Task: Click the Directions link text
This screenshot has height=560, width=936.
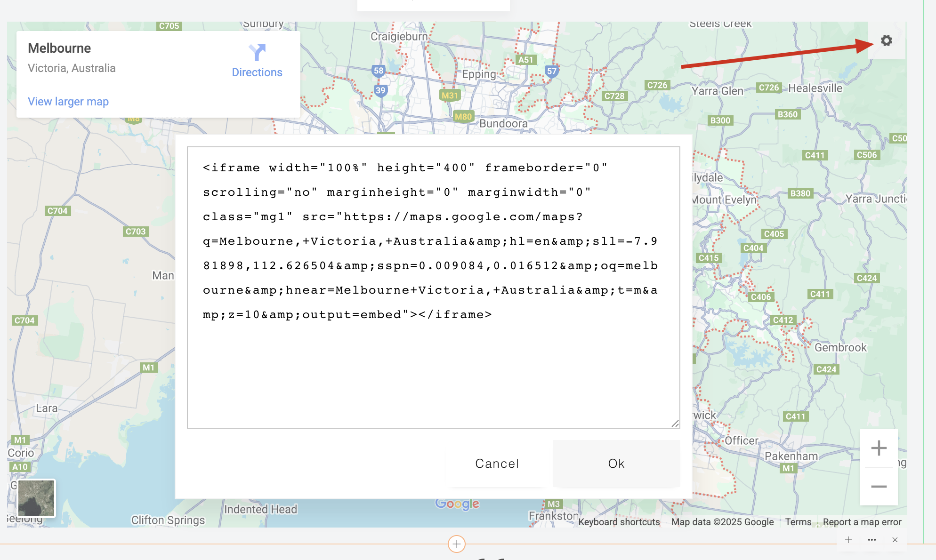Action: coord(257,72)
